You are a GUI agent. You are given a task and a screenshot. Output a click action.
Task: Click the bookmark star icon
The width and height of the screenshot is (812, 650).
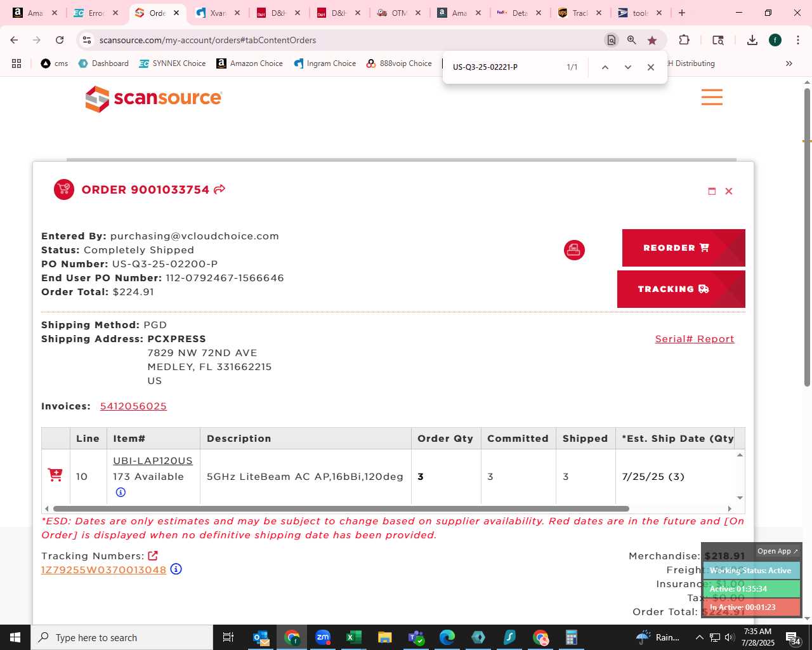[x=652, y=40]
